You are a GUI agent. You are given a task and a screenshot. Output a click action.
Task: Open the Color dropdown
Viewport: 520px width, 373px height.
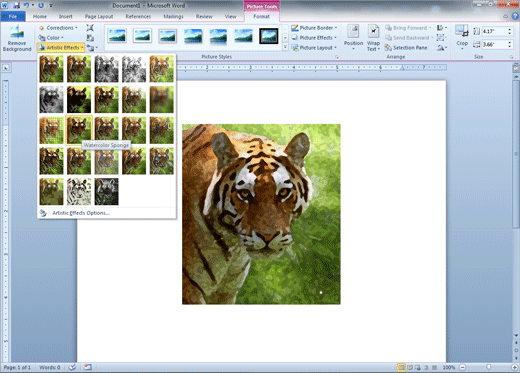coord(51,38)
